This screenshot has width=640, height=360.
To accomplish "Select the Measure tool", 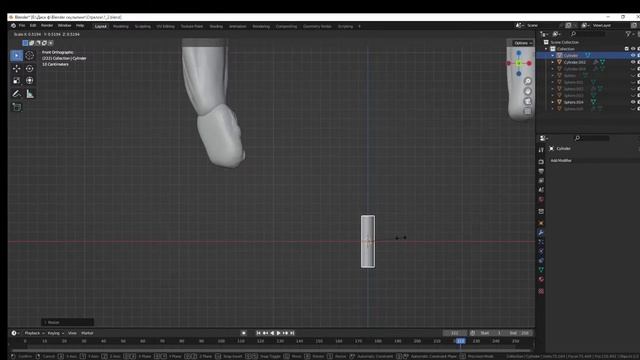I will [30, 94].
